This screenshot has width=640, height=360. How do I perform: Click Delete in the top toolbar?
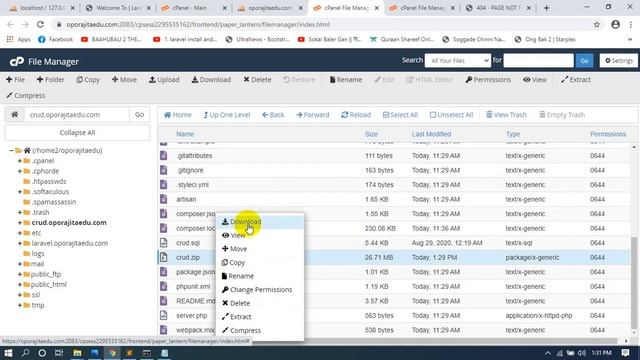[258, 80]
